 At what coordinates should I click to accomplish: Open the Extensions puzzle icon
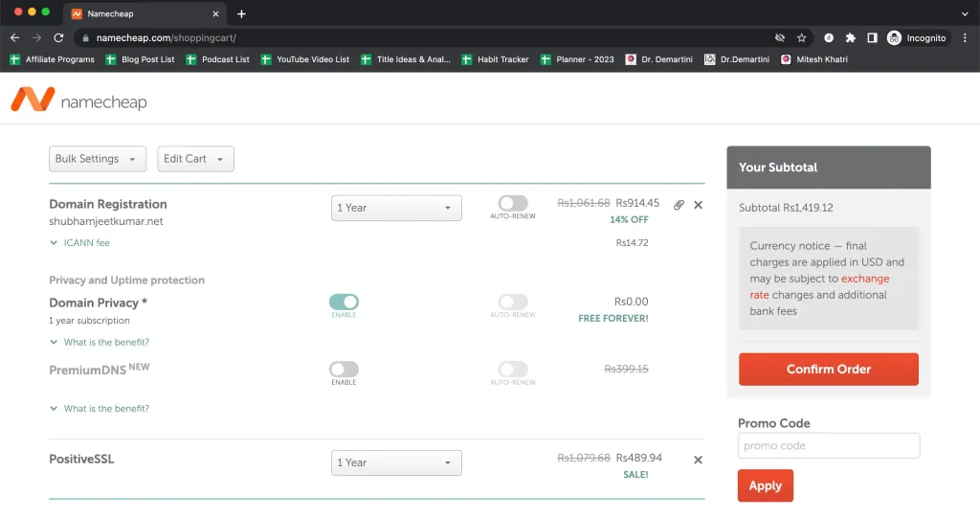click(850, 38)
